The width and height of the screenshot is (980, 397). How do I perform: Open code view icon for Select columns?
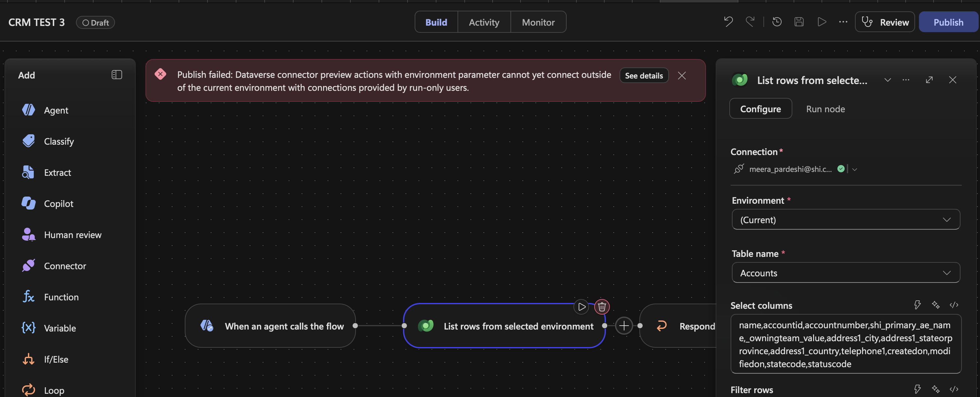pyautogui.click(x=954, y=305)
